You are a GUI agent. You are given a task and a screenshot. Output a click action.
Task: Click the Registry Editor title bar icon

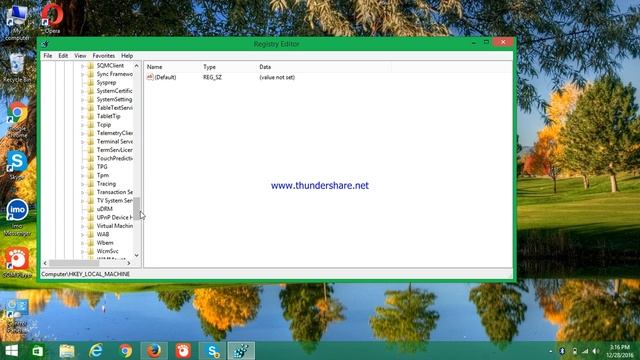pyautogui.click(x=45, y=44)
